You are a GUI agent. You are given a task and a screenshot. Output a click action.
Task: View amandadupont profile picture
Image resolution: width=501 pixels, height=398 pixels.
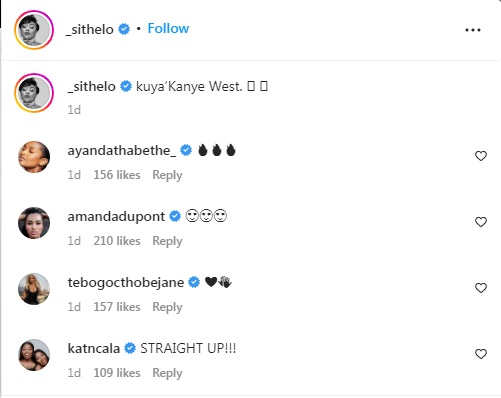pyautogui.click(x=34, y=223)
